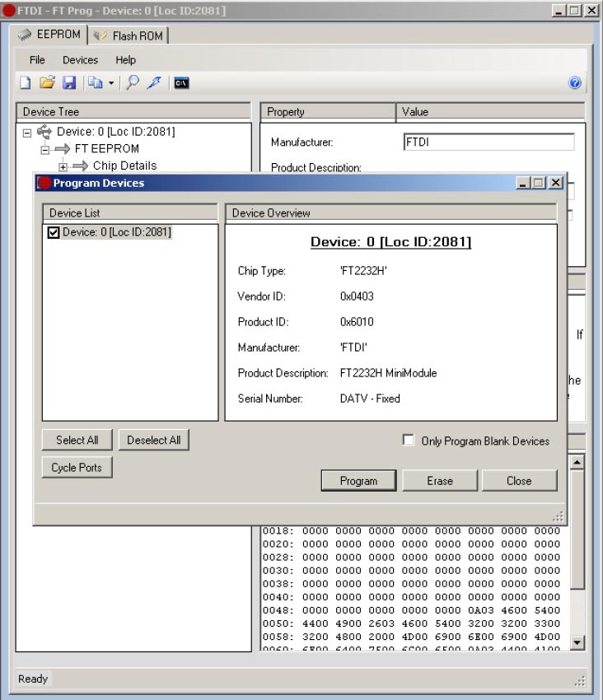Click the Cycle Ports button
Viewport: 603px width, 700px height.
pos(77,468)
